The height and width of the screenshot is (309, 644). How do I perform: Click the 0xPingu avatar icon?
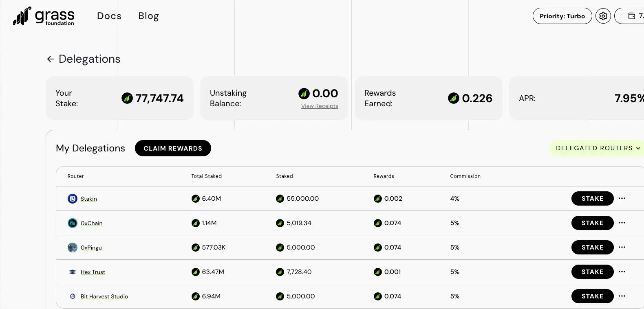tap(73, 248)
